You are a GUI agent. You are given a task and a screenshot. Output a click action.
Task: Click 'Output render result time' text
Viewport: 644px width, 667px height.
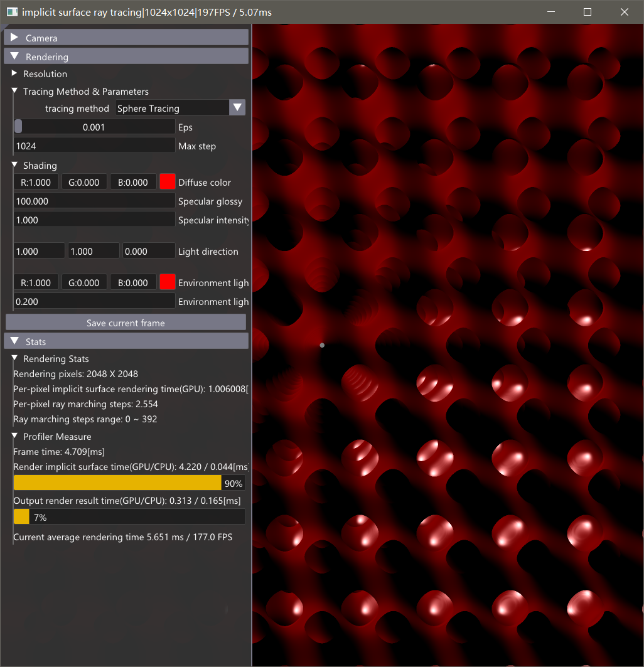(127, 500)
